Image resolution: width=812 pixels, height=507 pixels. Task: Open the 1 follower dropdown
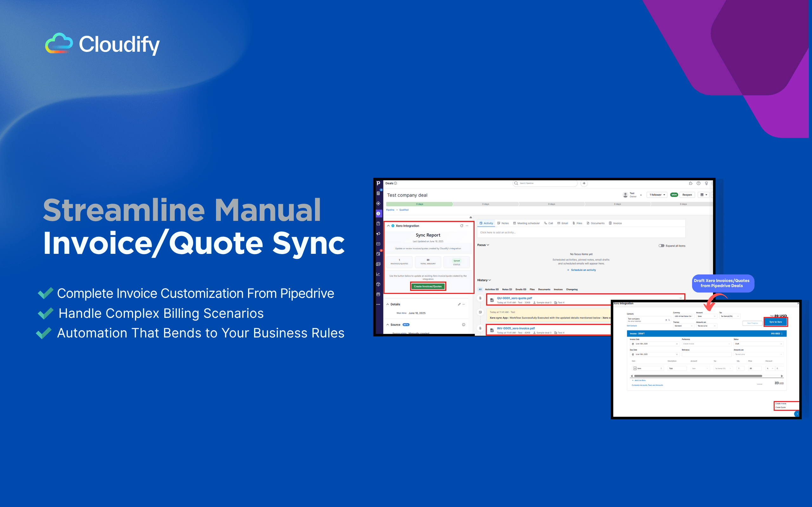657,195
